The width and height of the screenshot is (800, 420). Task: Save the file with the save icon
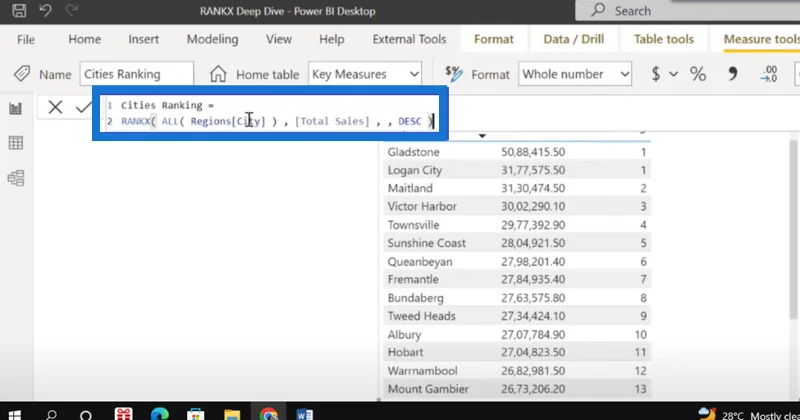point(19,11)
